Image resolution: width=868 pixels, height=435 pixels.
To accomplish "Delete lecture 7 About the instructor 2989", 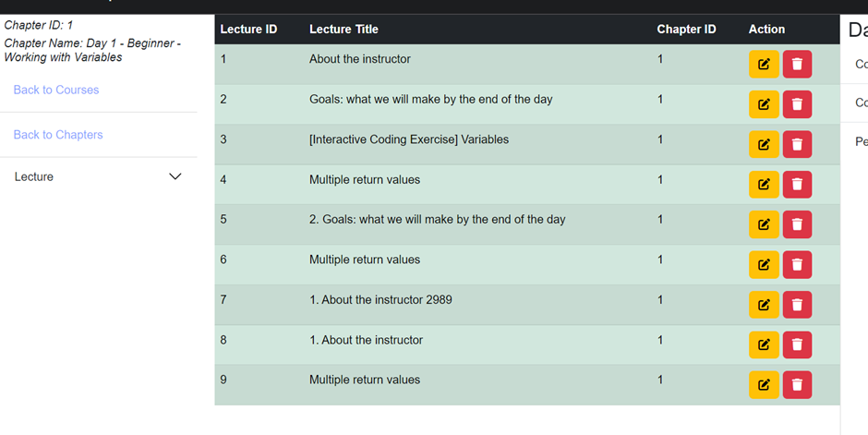I will 797,305.
